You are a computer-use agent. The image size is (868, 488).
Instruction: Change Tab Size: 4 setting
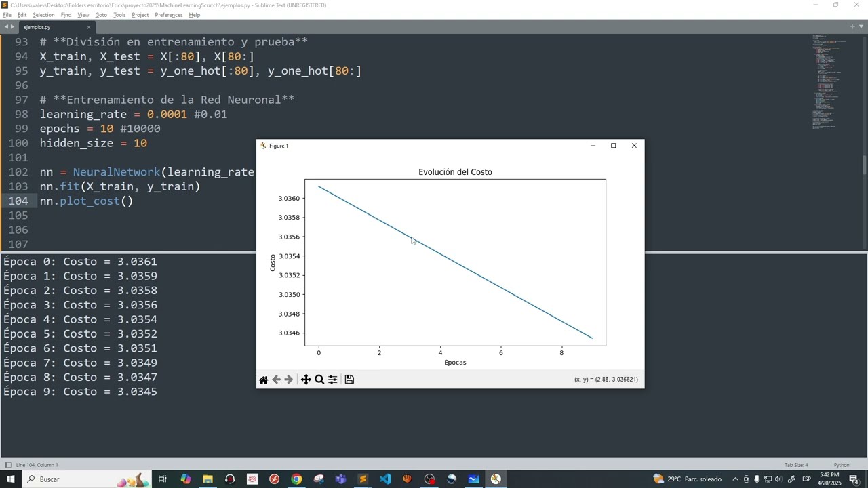796,465
